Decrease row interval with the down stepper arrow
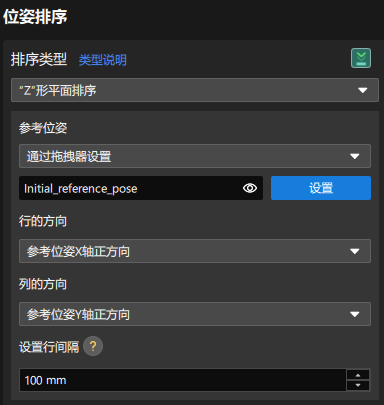384x405 pixels. click(358, 385)
